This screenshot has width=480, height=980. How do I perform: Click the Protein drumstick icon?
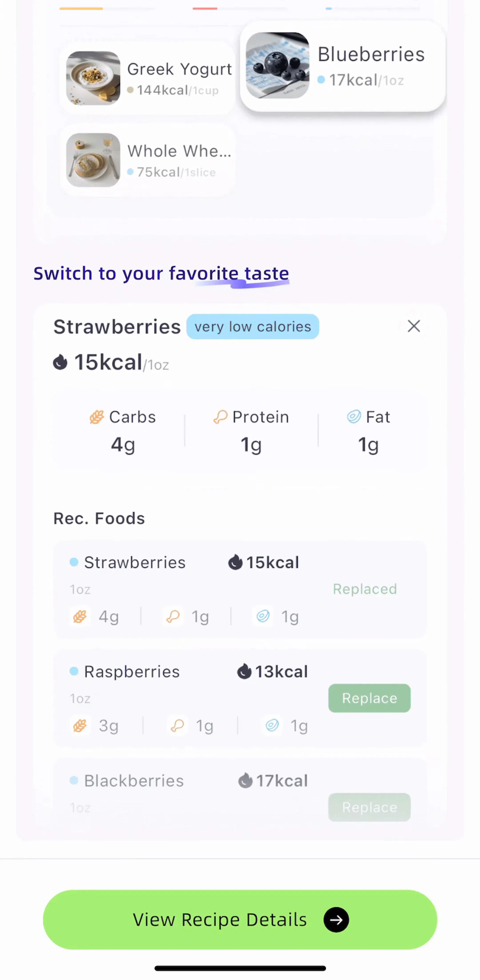coord(220,417)
